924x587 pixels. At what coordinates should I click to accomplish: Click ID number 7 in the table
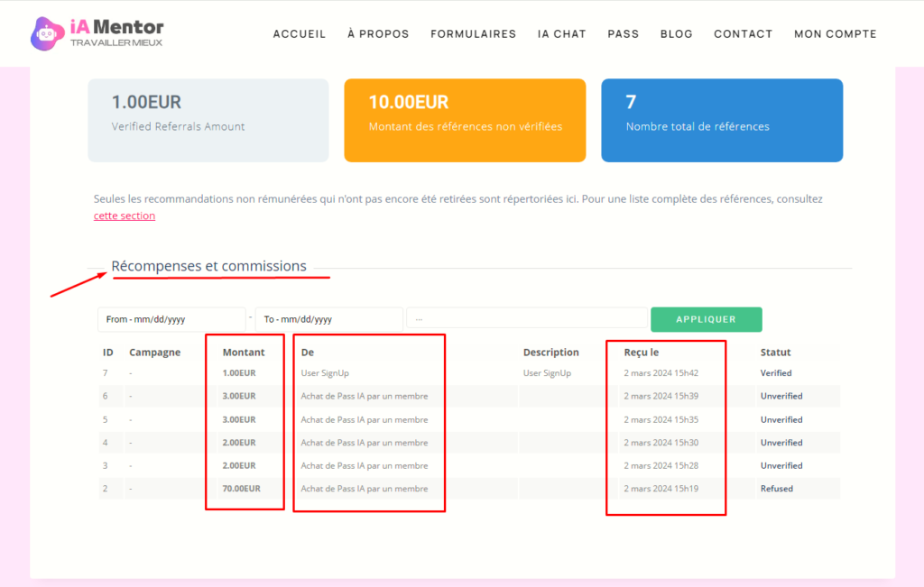(x=105, y=372)
